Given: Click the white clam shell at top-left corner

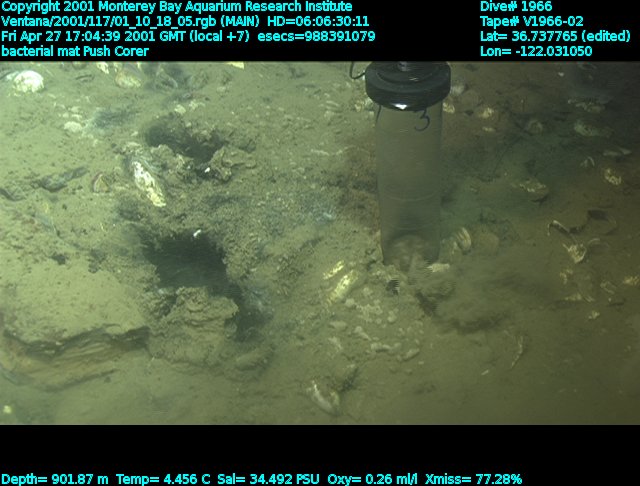Looking at the screenshot, I should coord(25,80).
